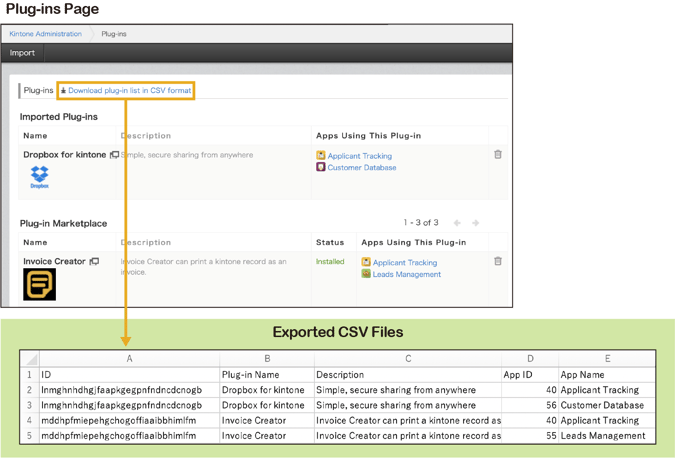
Task: Click the Dropbox logo thumbnail
Action: (40, 177)
